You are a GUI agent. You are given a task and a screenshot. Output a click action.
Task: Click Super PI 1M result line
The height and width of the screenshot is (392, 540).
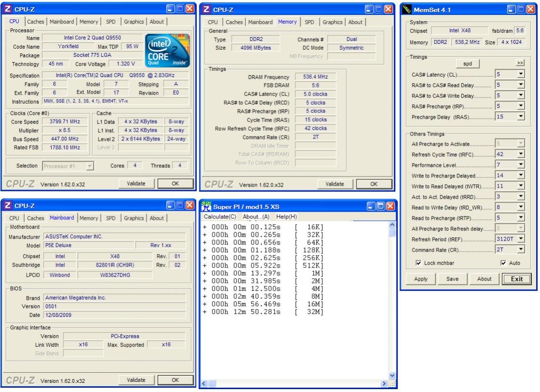(x=263, y=273)
